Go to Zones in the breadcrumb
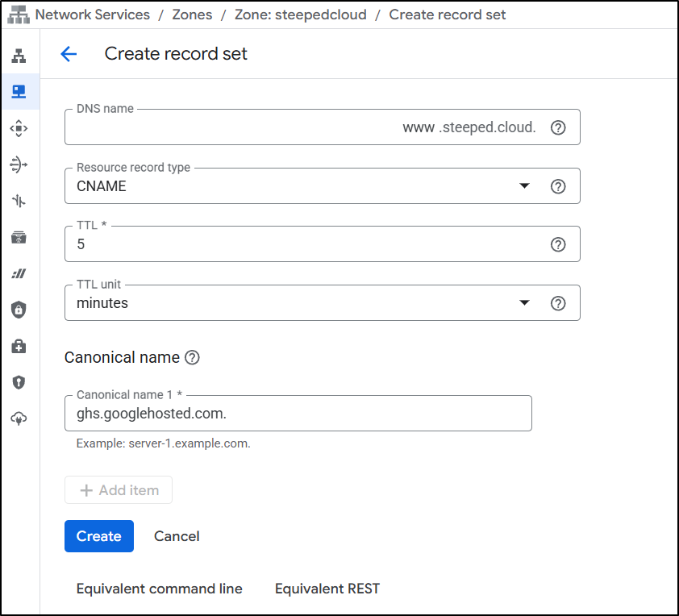 coord(192,15)
